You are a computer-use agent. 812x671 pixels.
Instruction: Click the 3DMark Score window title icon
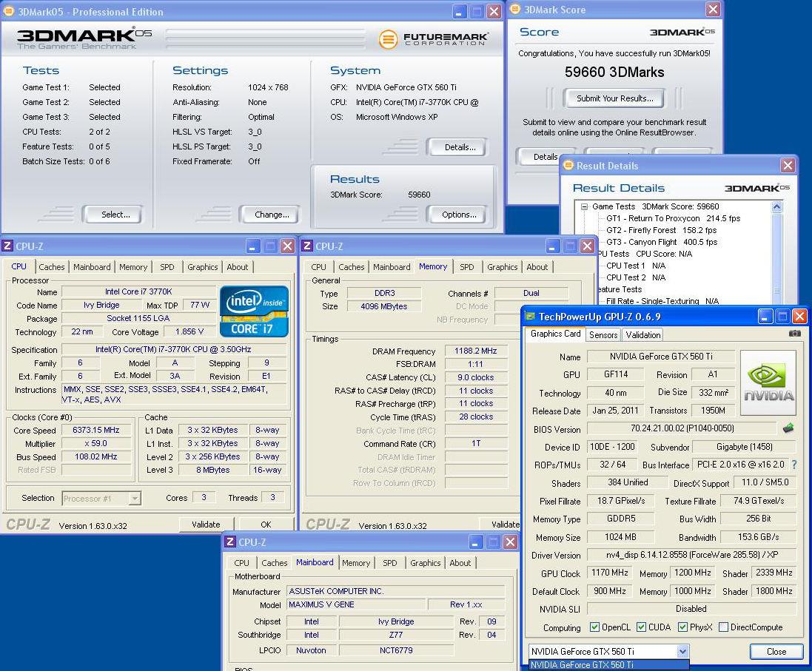click(515, 9)
